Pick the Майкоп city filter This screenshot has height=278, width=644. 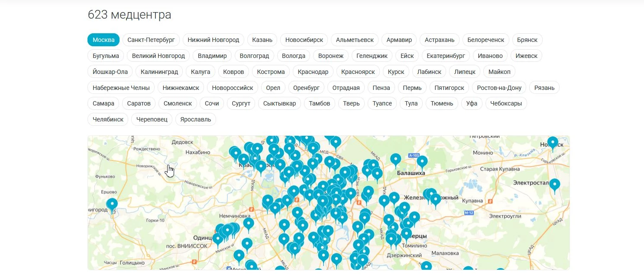pos(499,72)
